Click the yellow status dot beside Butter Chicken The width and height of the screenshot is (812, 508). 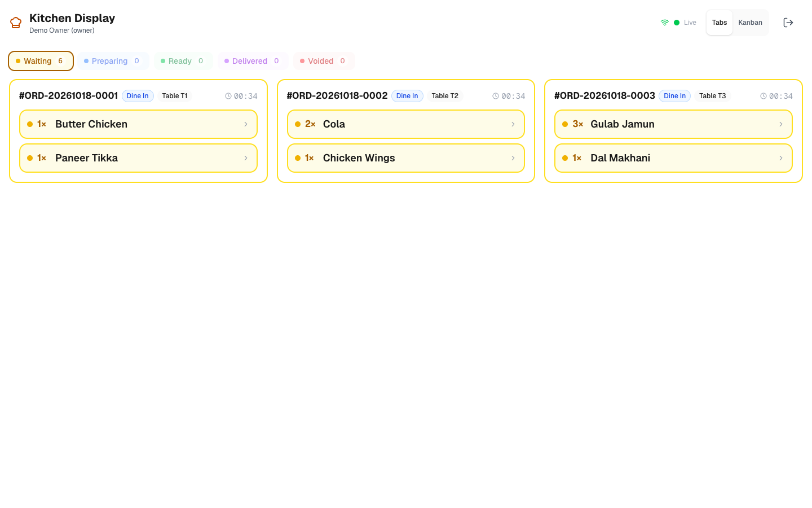click(30, 124)
